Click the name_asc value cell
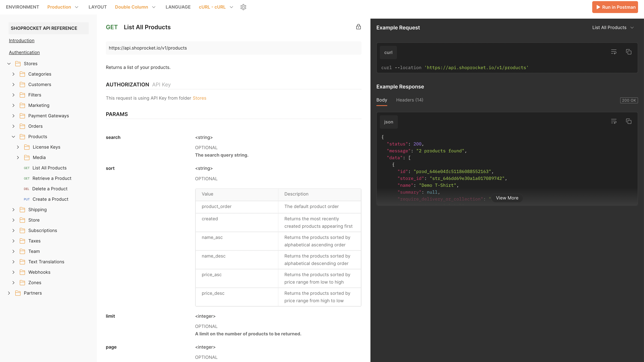This screenshot has height=362, width=644. point(237,241)
